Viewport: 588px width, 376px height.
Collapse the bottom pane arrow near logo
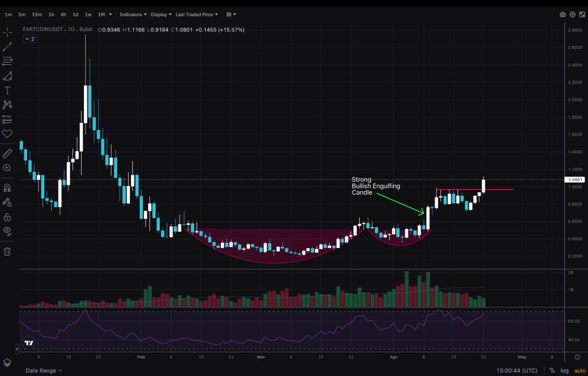tap(17, 349)
